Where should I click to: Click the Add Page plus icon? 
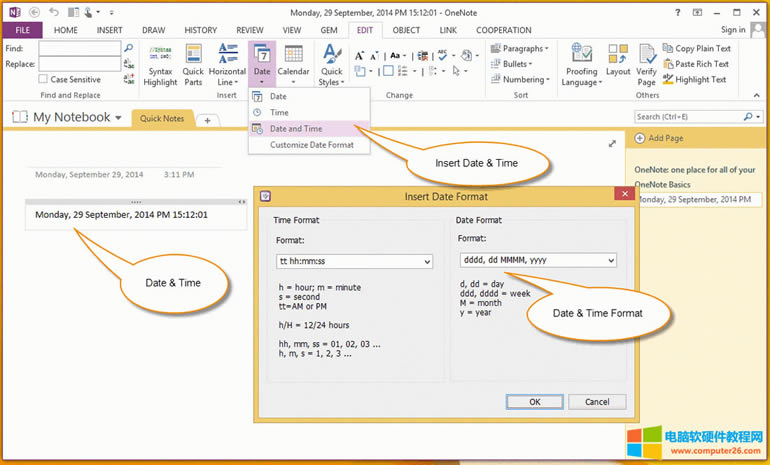pyautogui.click(x=641, y=138)
